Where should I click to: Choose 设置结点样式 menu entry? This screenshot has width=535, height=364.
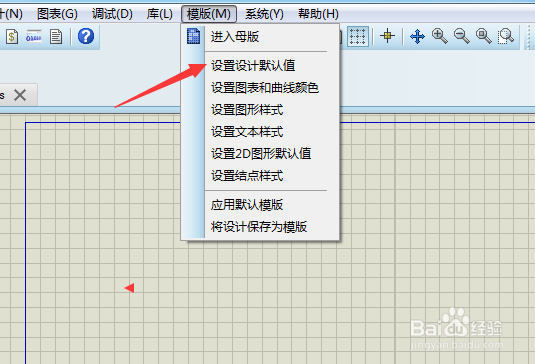coord(261,176)
